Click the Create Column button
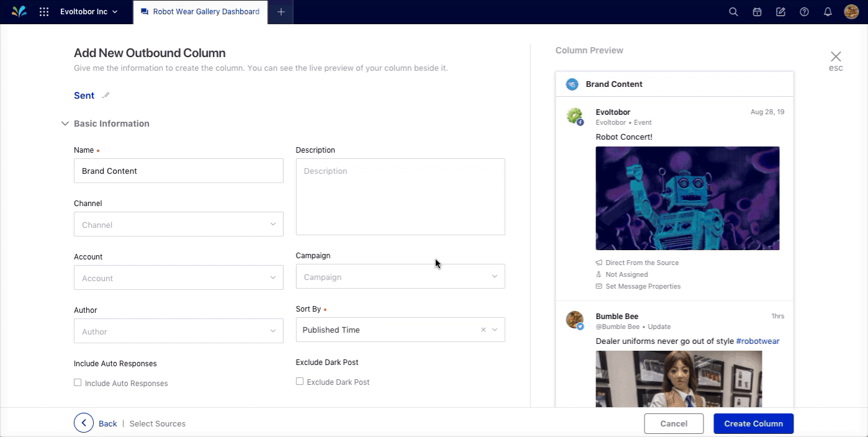This screenshot has height=437, width=868. pyautogui.click(x=753, y=423)
